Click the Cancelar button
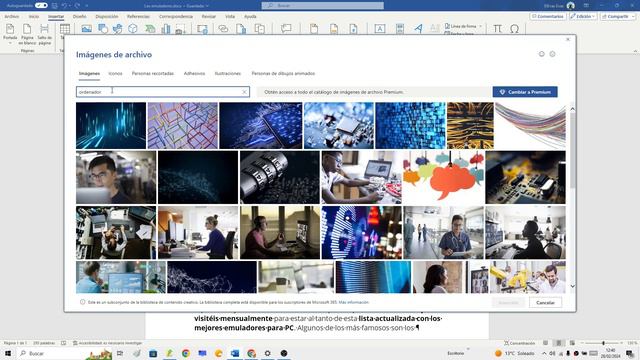This screenshot has width=640, height=360. pyautogui.click(x=545, y=302)
